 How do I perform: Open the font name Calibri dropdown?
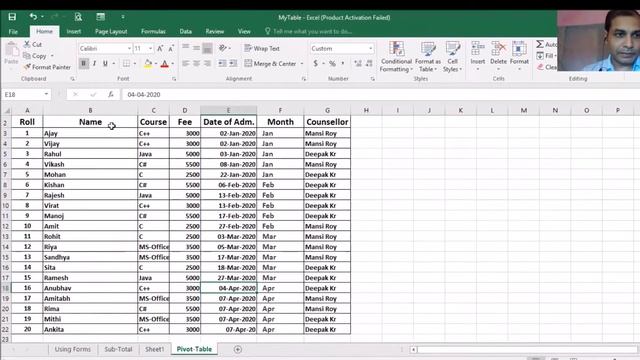pyautogui.click(x=129, y=49)
